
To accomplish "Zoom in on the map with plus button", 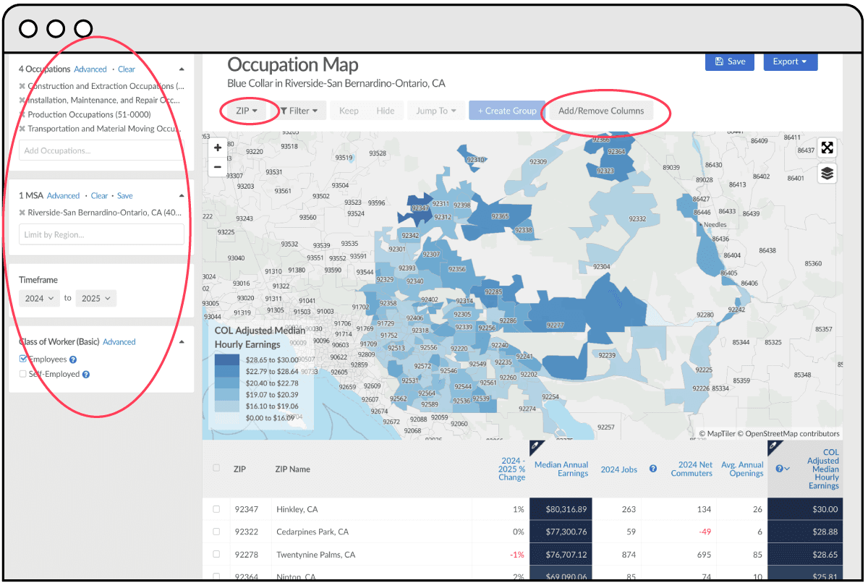I will [x=218, y=148].
